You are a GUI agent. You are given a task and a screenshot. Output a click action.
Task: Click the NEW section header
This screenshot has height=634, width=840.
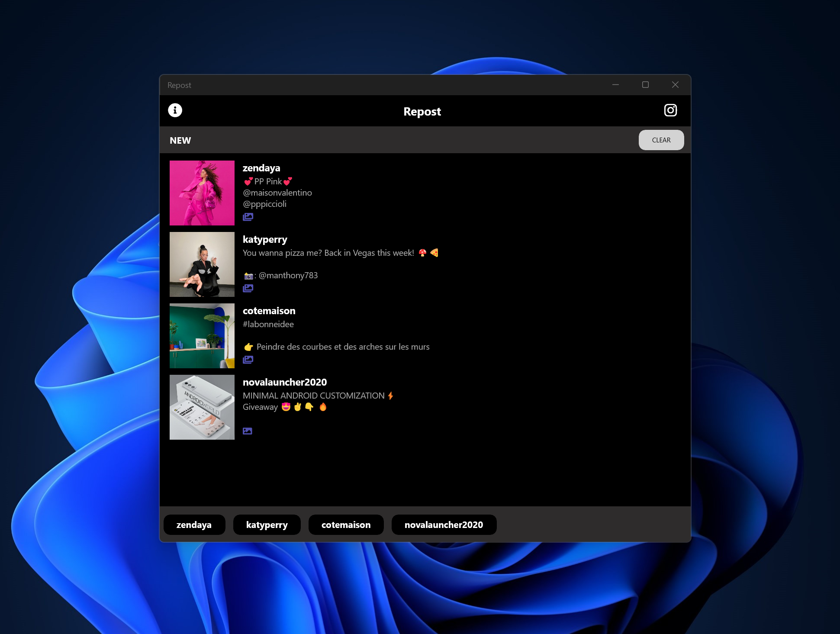180,140
